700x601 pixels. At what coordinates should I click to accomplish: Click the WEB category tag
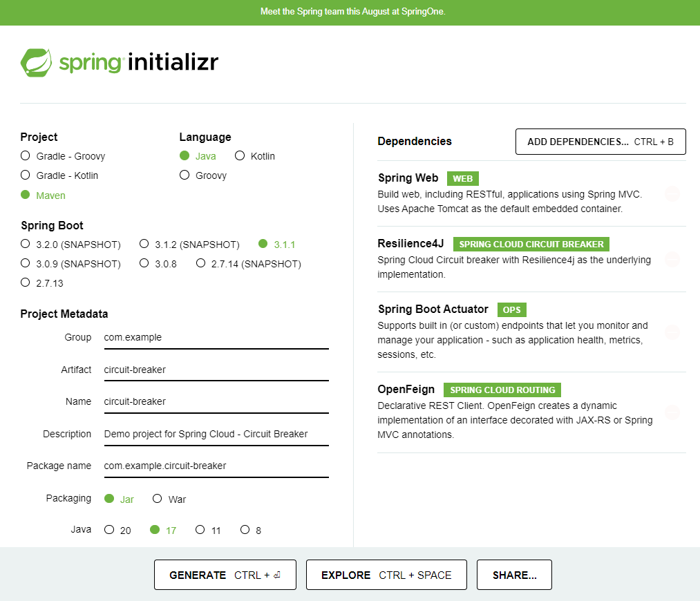coord(462,178)
